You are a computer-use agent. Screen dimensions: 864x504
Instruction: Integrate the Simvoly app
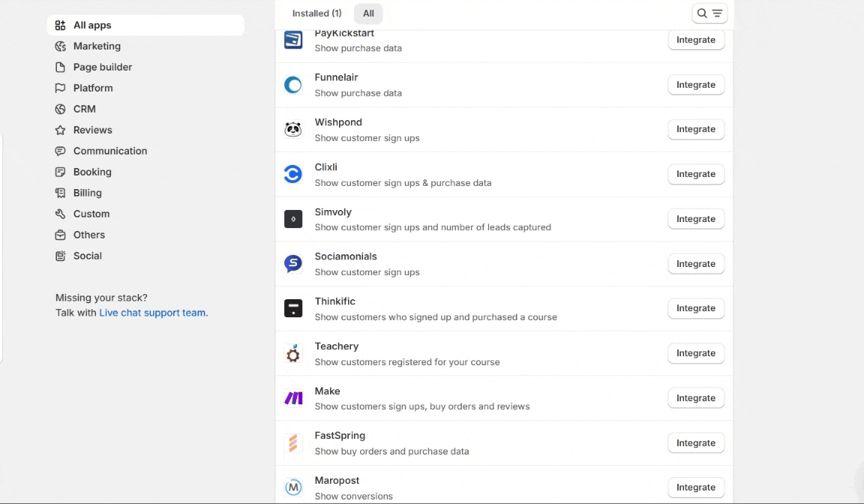pos(696,219)
